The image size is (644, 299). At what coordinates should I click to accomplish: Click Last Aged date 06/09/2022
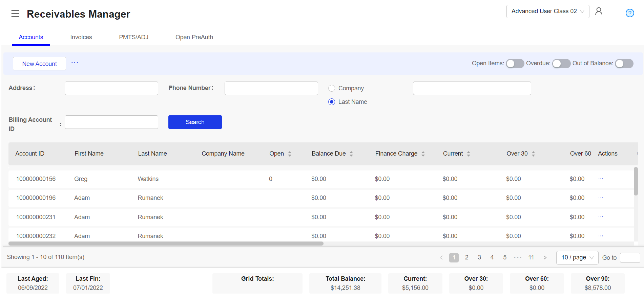[33, 288]
